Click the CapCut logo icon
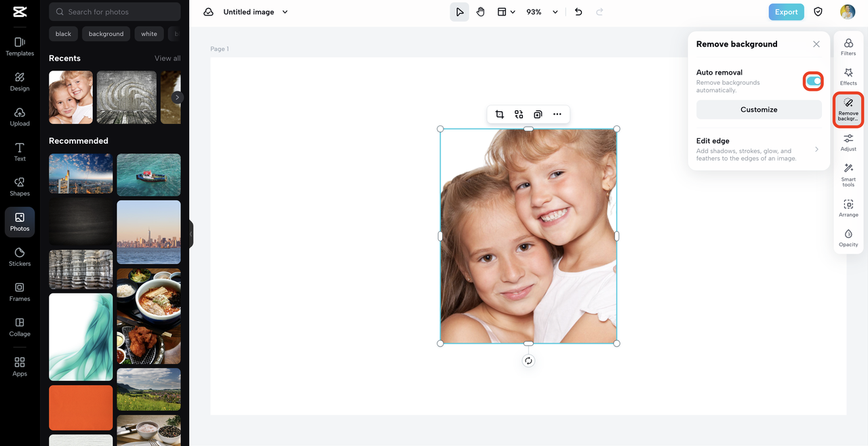Image resolution: width=868 pixels, height=446 pixels. point(19,12)
